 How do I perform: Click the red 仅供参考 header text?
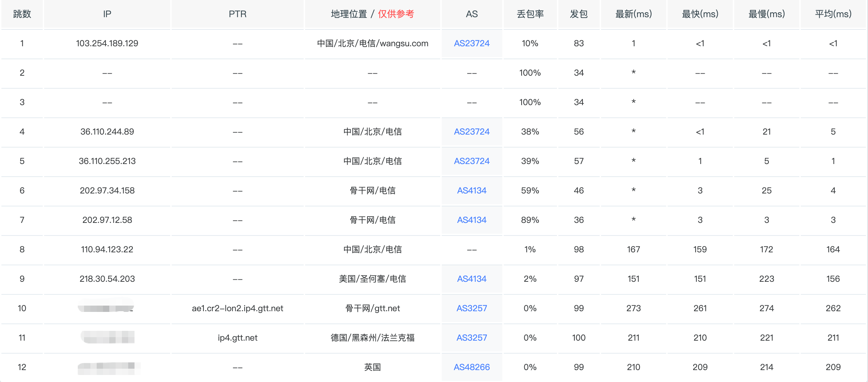coord(396,14)
